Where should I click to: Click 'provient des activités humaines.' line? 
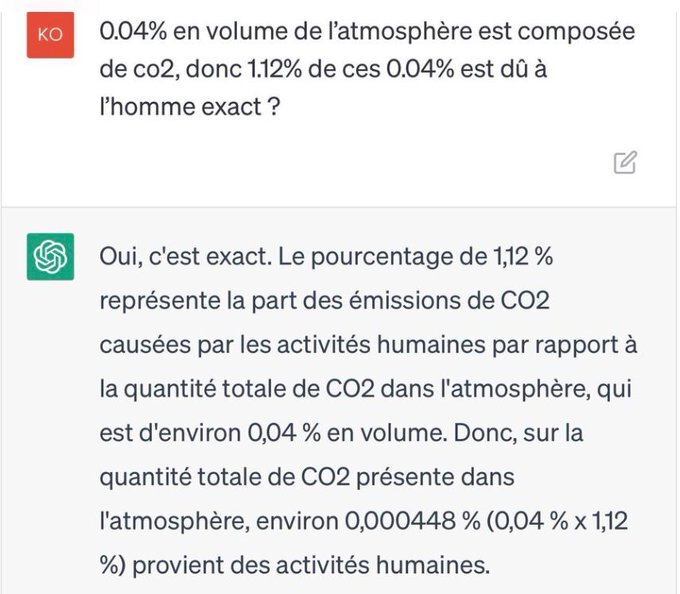(311, 565)
